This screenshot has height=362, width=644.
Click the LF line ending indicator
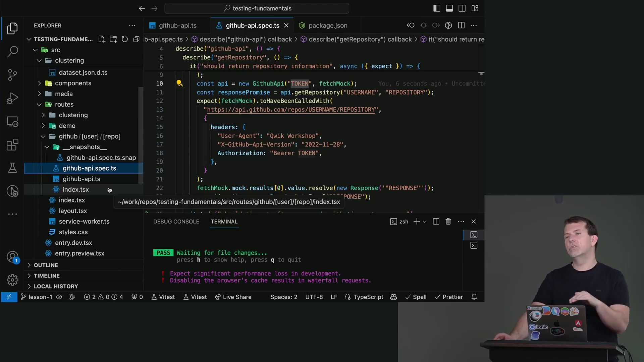[334, 297]
